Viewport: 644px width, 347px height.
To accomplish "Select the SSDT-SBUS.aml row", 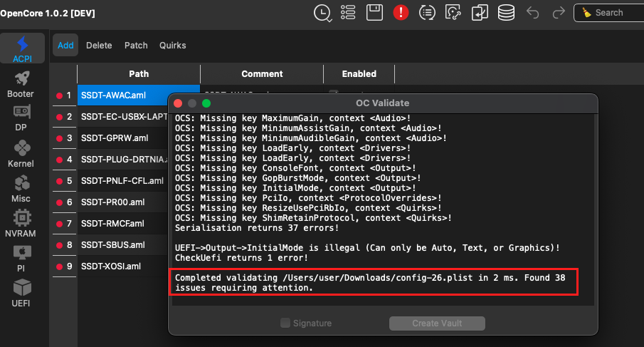I will (123, 245).
